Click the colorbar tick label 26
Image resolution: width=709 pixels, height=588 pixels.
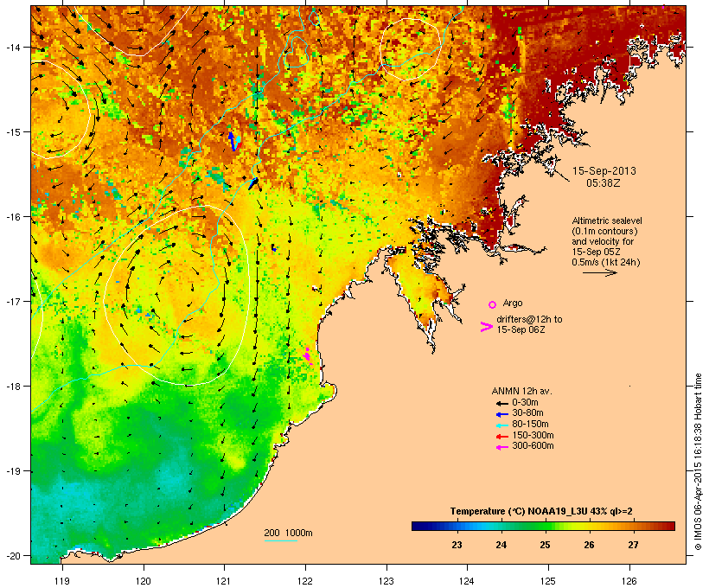pyautogui.click(x=589, y=545)
